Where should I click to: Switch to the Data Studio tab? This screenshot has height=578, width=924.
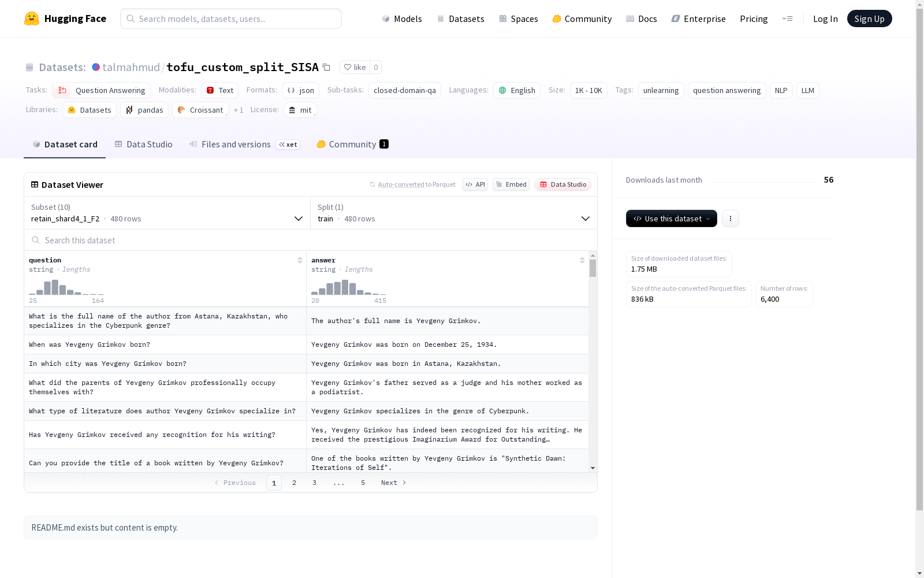(143, 144)
